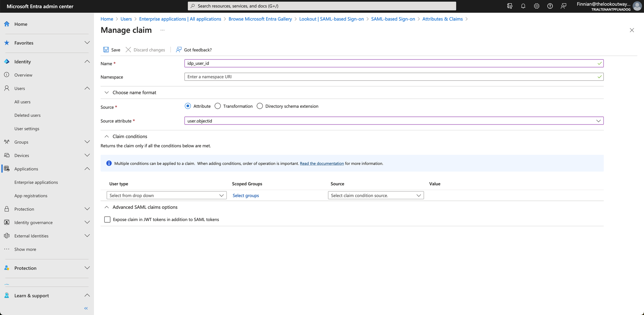Open the User type dropdown
644x315 pixels.
click(x=166, y=195)
